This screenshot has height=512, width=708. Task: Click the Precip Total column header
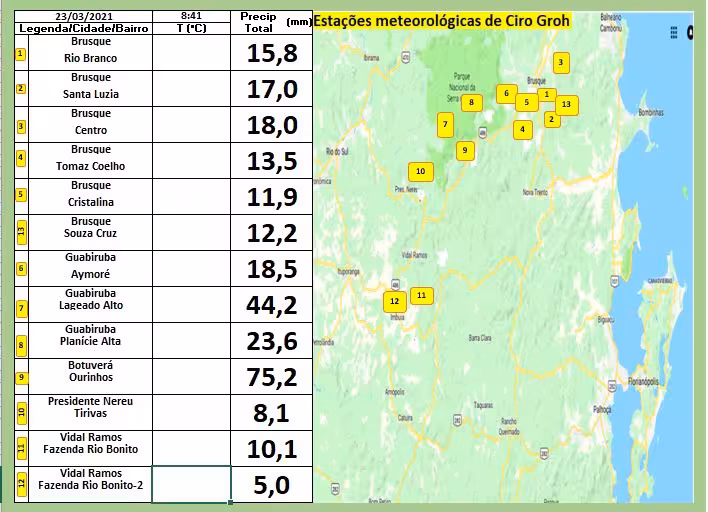[259, 22]
